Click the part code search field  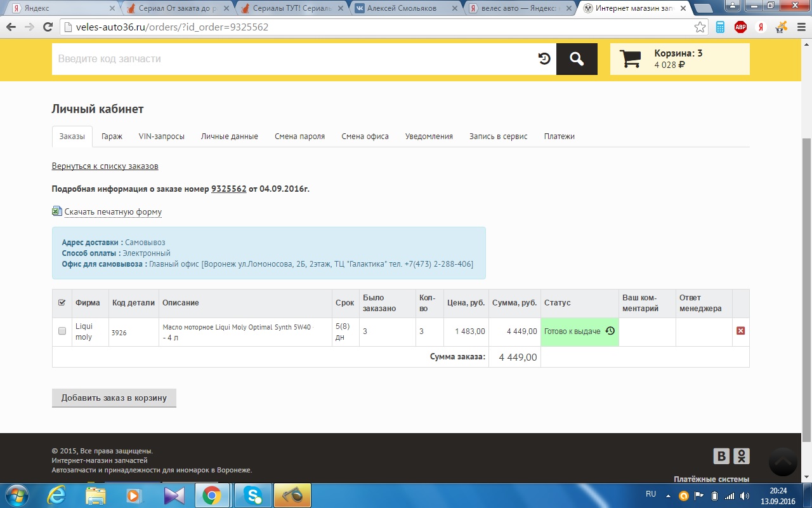(x=292, y=59)
